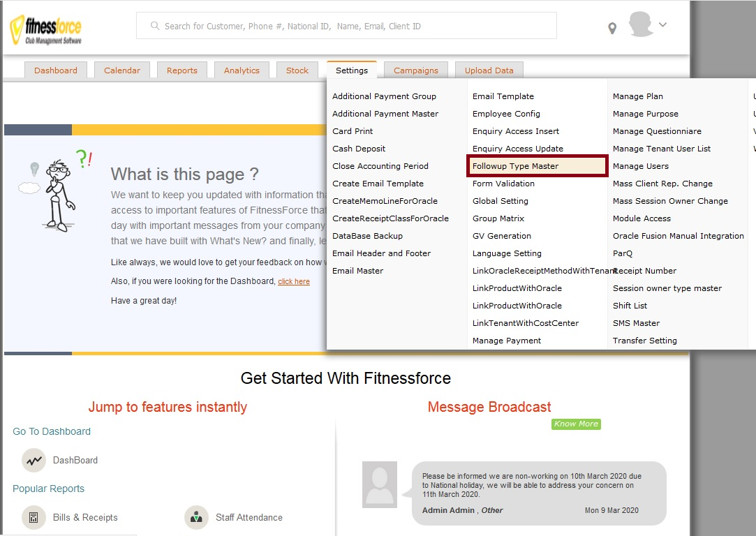
Task: Open Manage Plan
Action: tap(638, 96)
